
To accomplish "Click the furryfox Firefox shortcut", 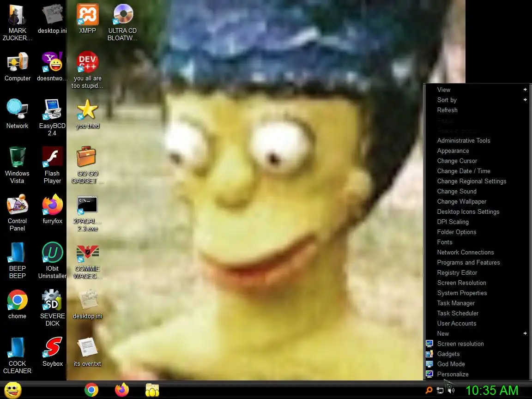I will coord(52,209).
